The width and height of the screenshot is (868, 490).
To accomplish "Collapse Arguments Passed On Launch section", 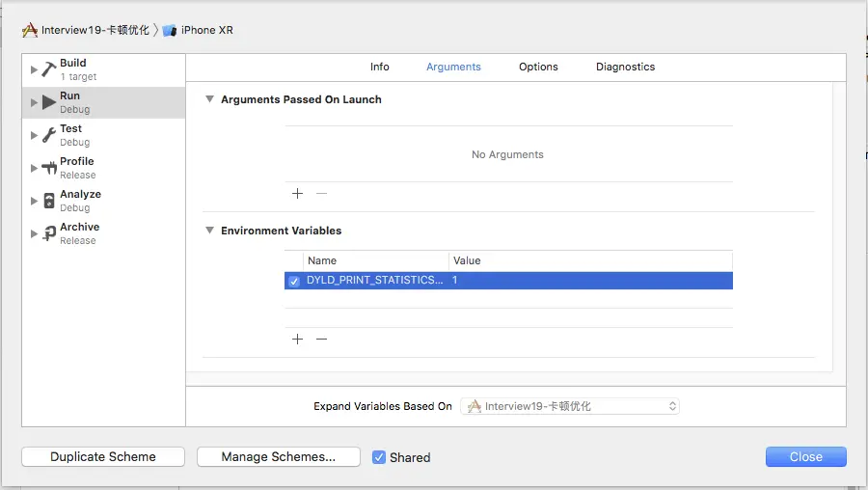I will (x=209, y=99).
